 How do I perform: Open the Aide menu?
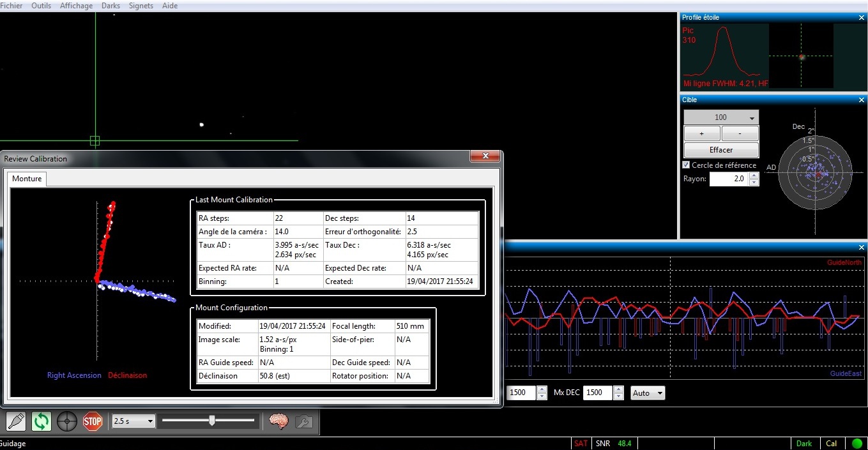coord(170,6)
